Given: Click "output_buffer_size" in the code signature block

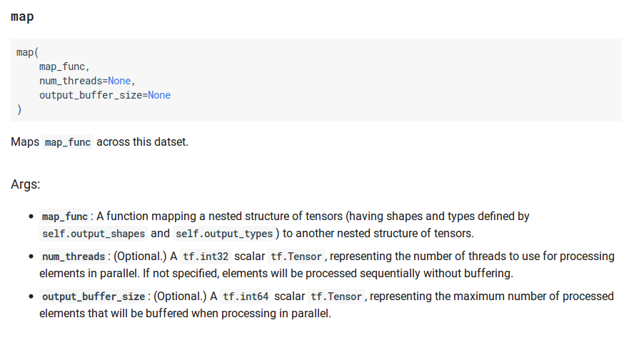Looking at the screenshot, I should point(91,95).
